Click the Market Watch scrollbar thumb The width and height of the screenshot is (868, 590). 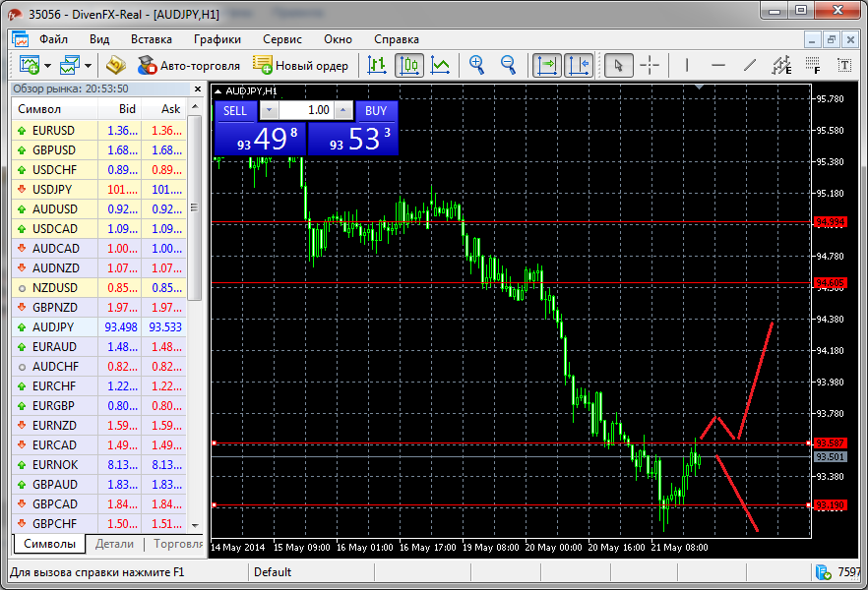195,207
